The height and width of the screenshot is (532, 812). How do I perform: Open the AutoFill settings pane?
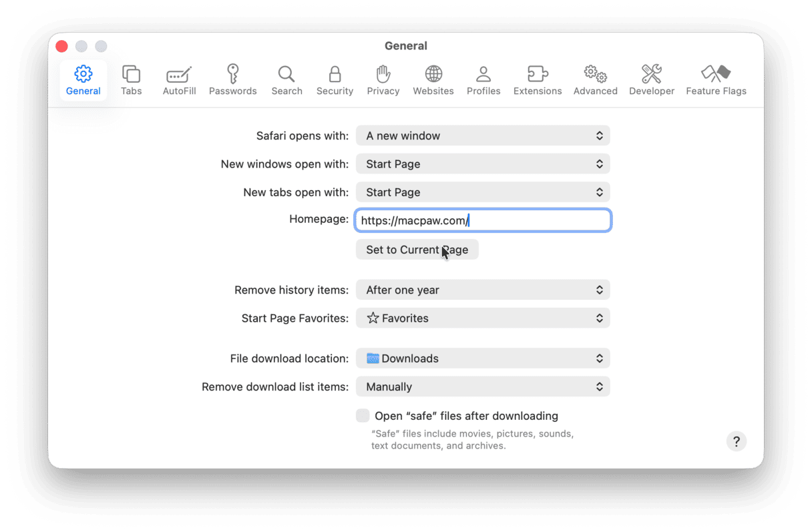(x=179, y=80)
